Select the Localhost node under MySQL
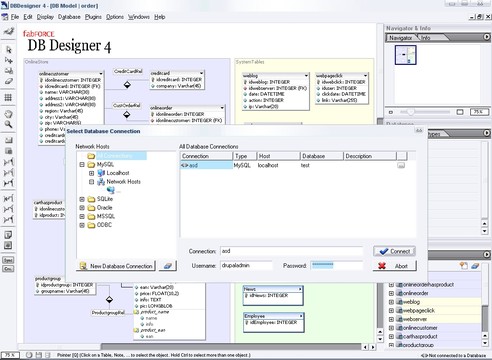Viewport: 492px width, 360px height. 118,173
